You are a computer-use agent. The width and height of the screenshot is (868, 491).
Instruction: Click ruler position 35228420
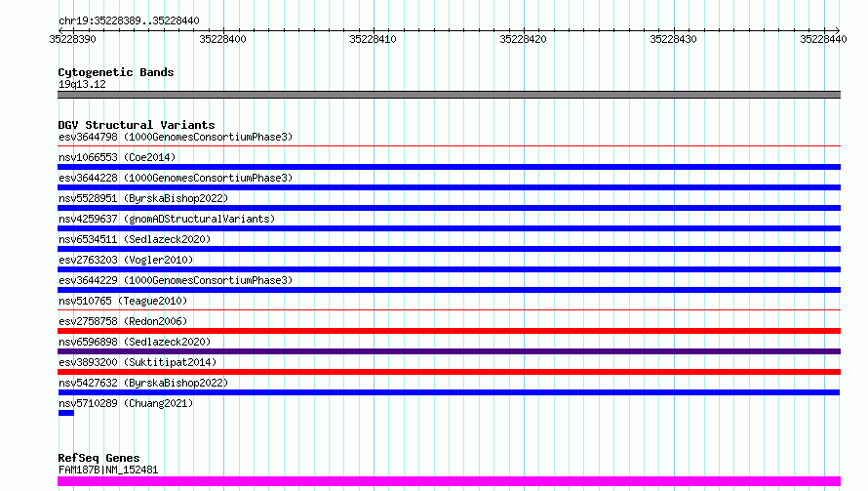pos(523,39)
